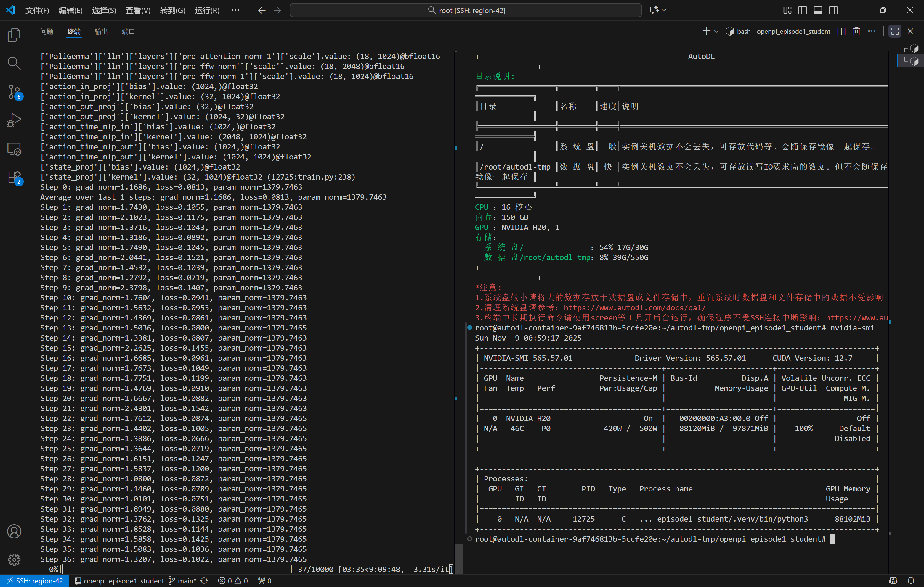
Task: Open Extensions view in activity bar
Action: coord(14,178)
